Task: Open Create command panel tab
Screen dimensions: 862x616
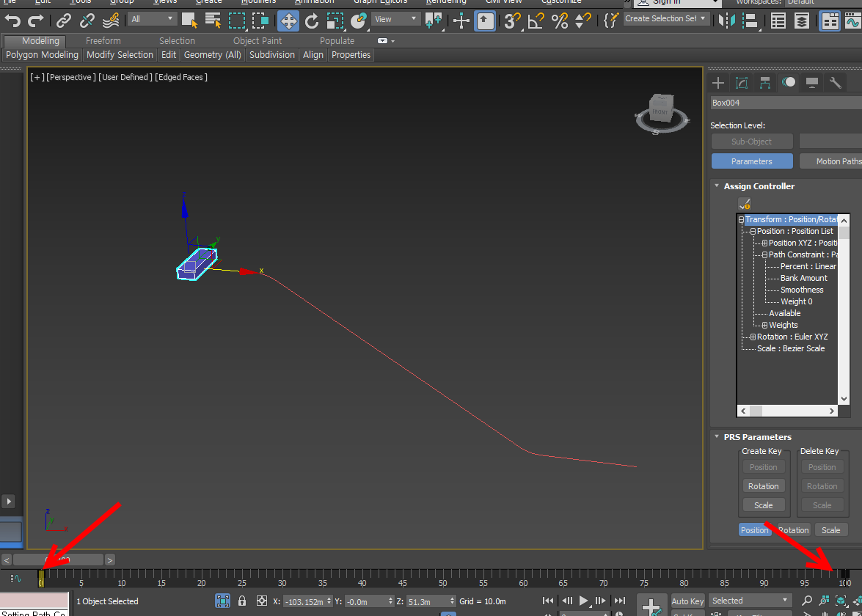Action: pos(718,83)
